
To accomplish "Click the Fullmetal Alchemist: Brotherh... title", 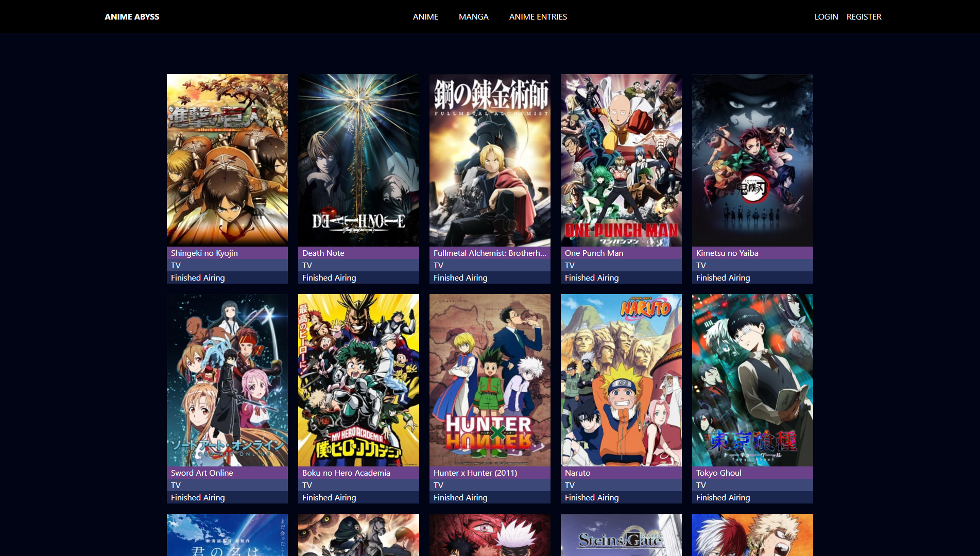I will pos(490,253).
